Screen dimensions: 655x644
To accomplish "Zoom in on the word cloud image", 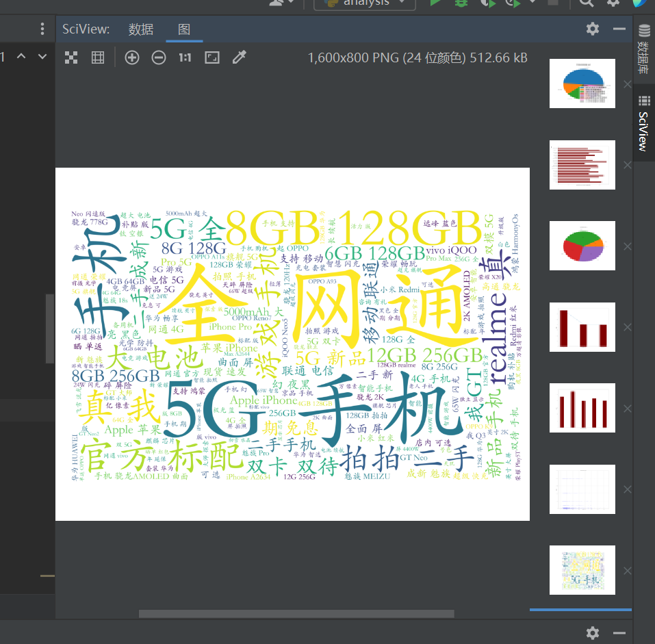I will click(x=132, y=57).
